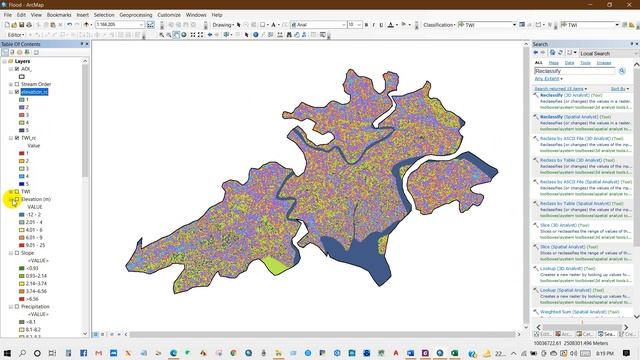Collapse the TWI_rc layer legend
This screenshot has height=360, width=640.
(11, 138)
